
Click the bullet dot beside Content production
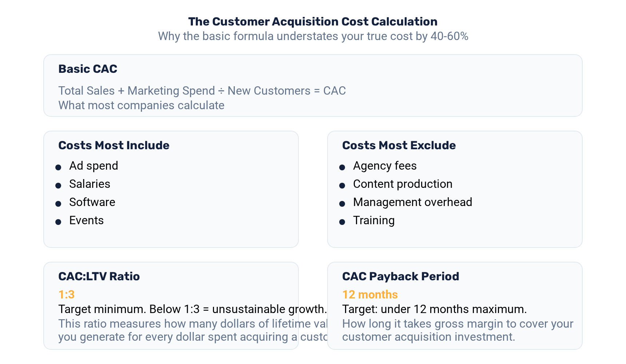[342, 186]
